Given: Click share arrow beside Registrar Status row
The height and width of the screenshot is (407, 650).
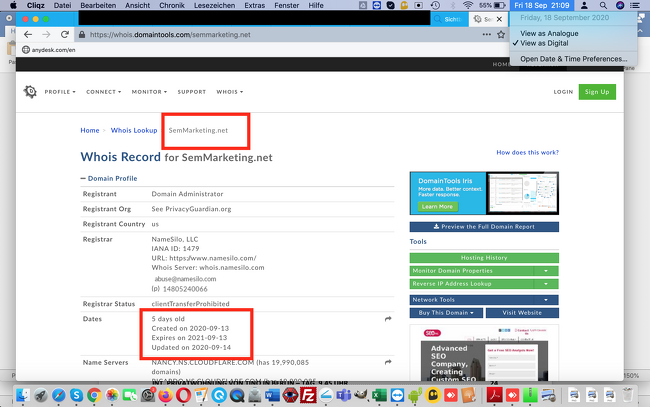Looking at the screenshot, I should (x=387, y=303).
